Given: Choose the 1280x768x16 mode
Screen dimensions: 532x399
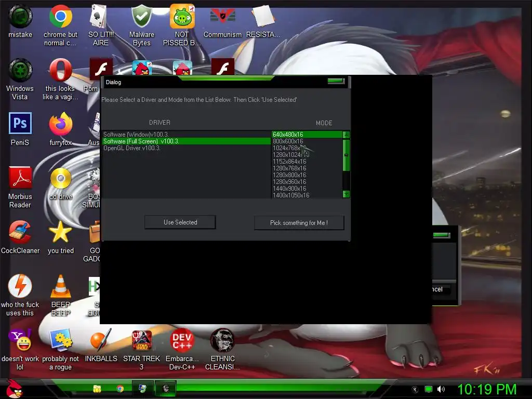Looking at the screenshot, I should [307, 168].
